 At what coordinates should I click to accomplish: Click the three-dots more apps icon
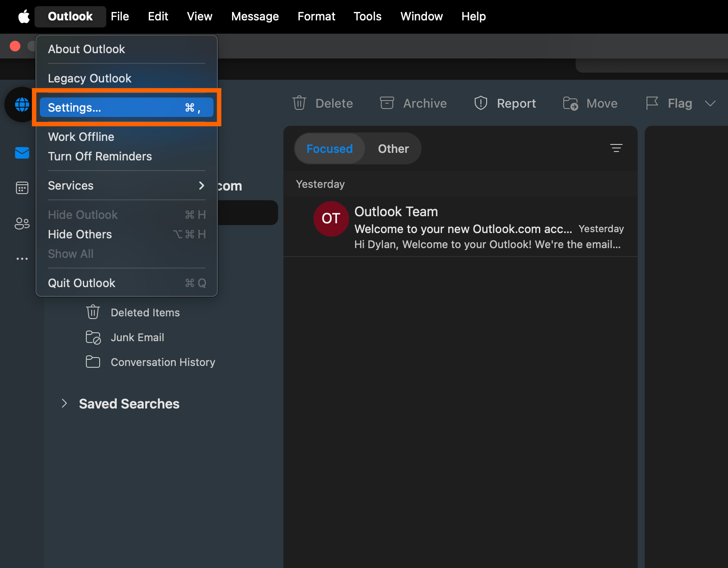(x=22, y=259)
